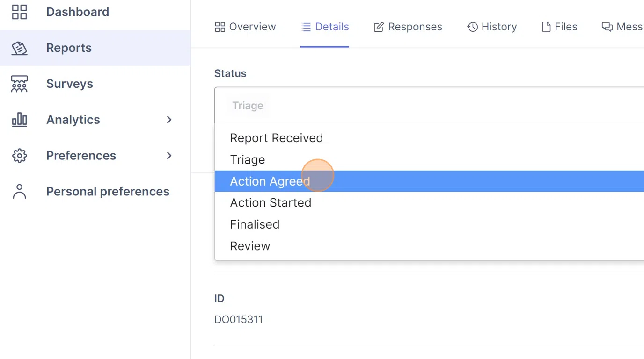Click the Dashboard grid icon
The width and height of the screenshot is (644, 359).
coord(19,12)
